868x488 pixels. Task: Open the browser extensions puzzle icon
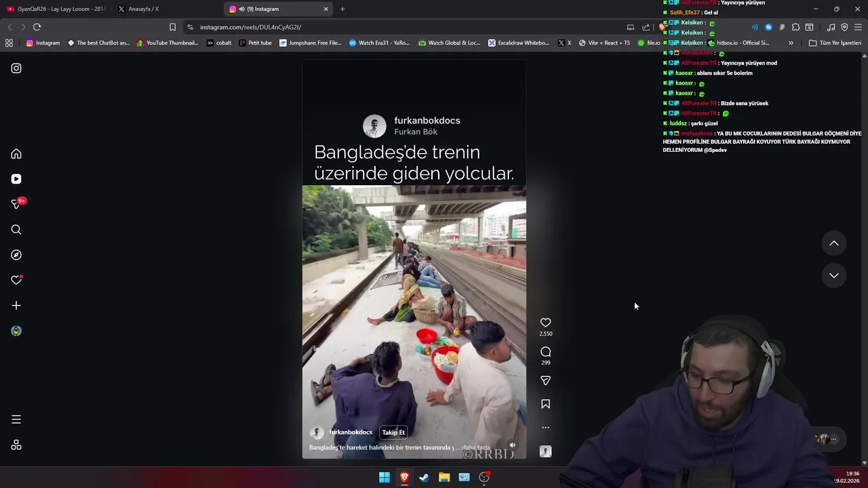pyautogui.click(x=795, y=27)
